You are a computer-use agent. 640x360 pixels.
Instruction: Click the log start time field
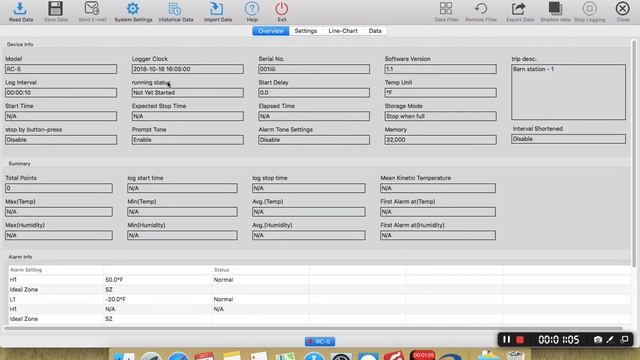pyautogui.click(x=182, y=188)
